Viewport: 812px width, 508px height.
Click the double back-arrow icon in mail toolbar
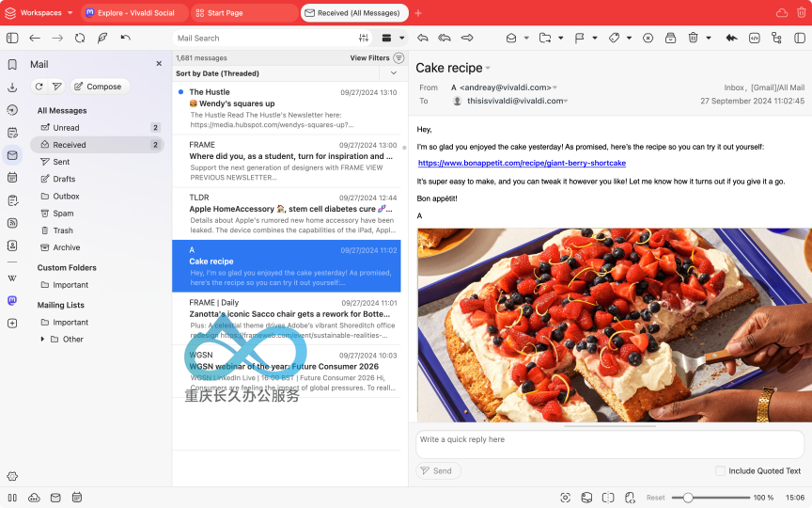pos(731,38)
